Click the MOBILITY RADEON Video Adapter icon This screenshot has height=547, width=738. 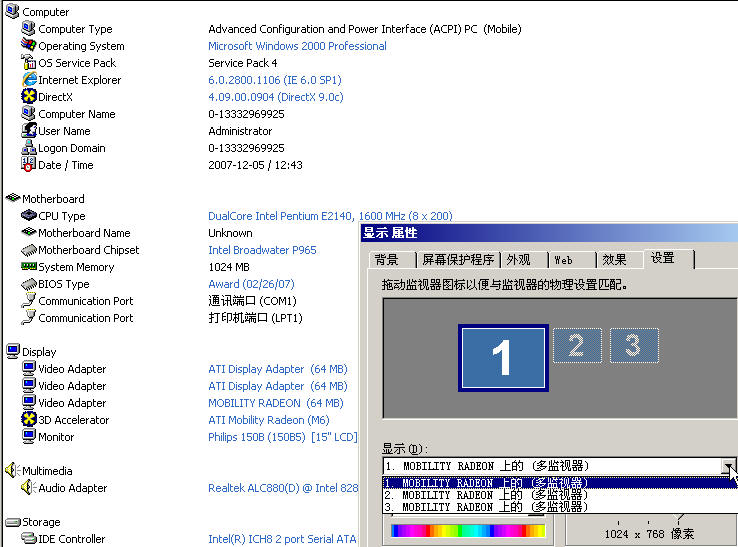(x=29, y=402)
